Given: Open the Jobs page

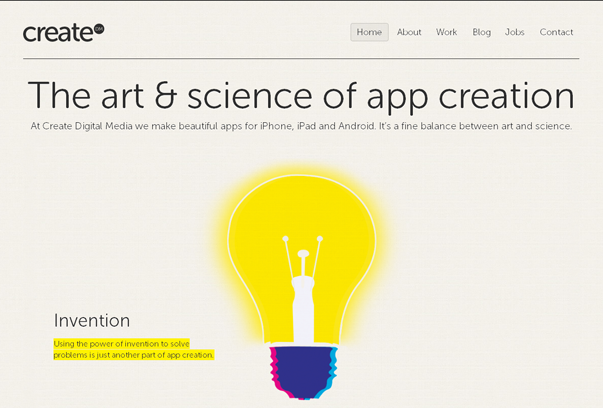Looking at the screenshot, I should 515,32.
